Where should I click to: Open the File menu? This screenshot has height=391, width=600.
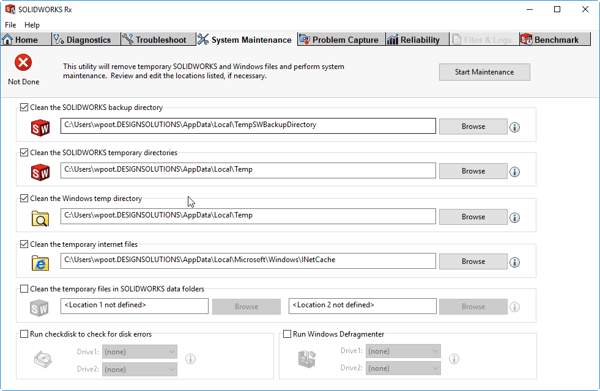pyautogui.click(x=10, y=25)
